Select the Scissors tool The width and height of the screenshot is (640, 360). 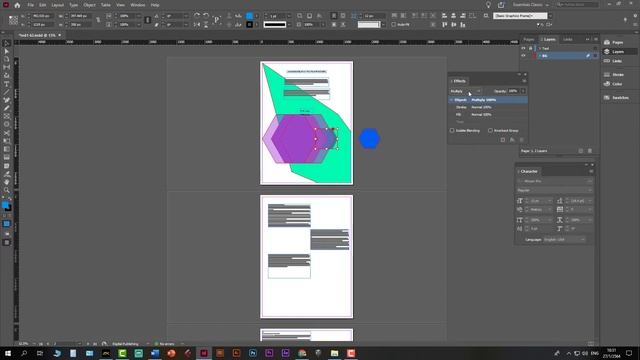point(7,133)
